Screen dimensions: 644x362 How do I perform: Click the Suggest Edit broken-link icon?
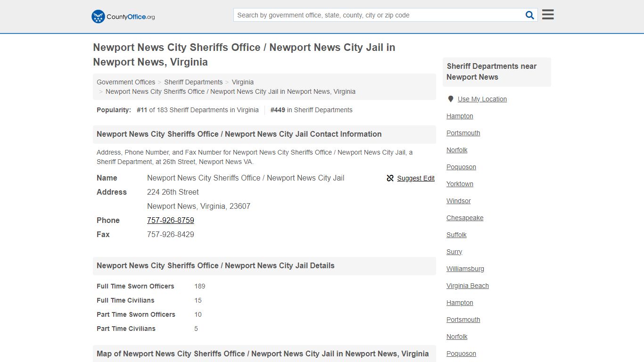tap(390, 178)
